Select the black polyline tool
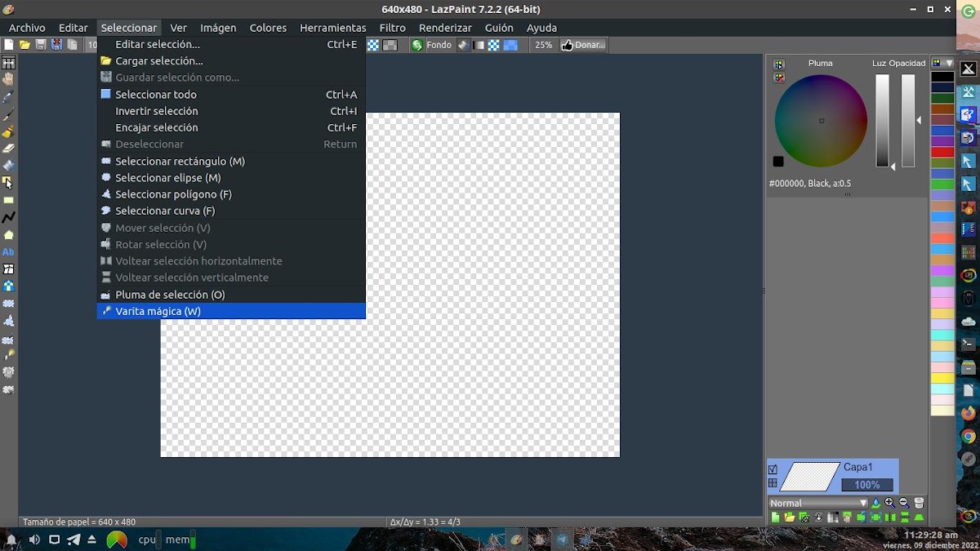 (x=9, y=217)
